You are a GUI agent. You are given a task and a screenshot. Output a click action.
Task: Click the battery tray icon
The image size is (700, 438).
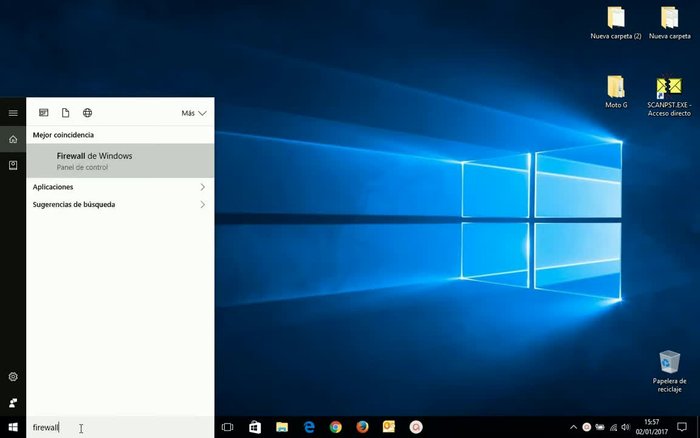600,427
